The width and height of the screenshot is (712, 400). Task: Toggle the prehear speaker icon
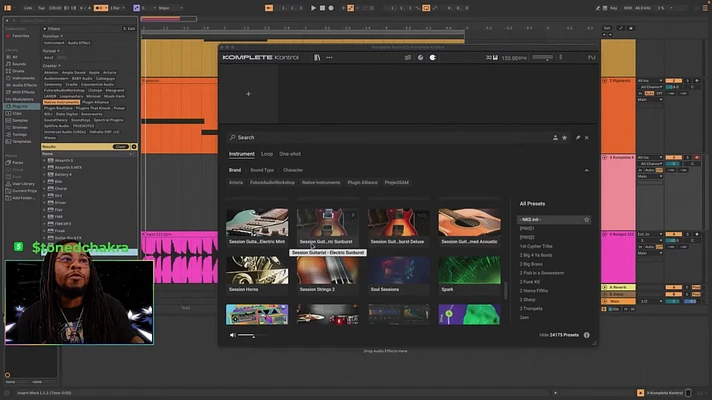tap(232, 335)
